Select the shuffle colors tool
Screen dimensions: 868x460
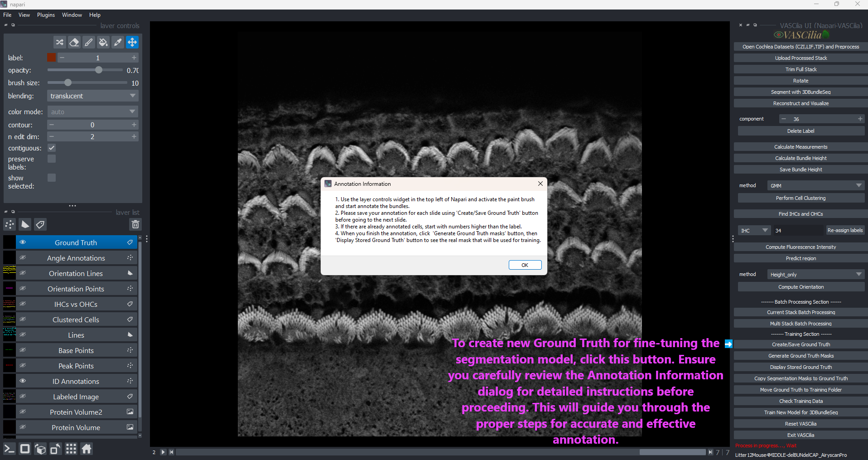pos(60,43)
